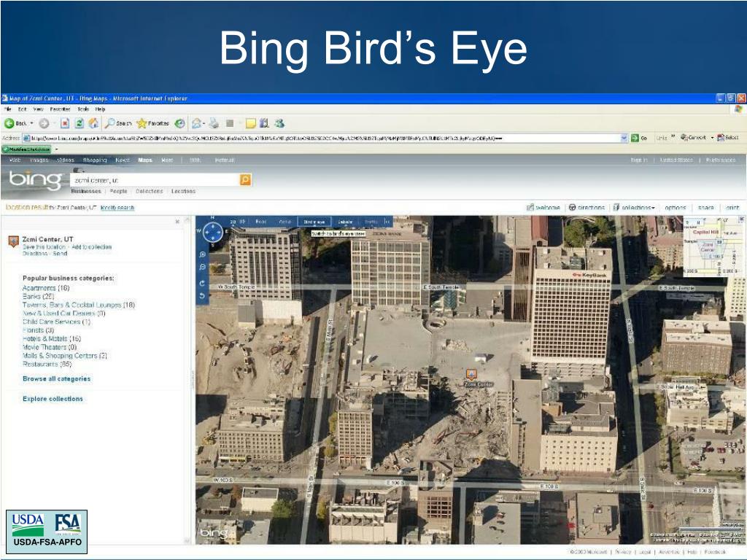Open the Convert button dropdown arrow
Viewport: 747px width, 560px height.
click(712, 138)
